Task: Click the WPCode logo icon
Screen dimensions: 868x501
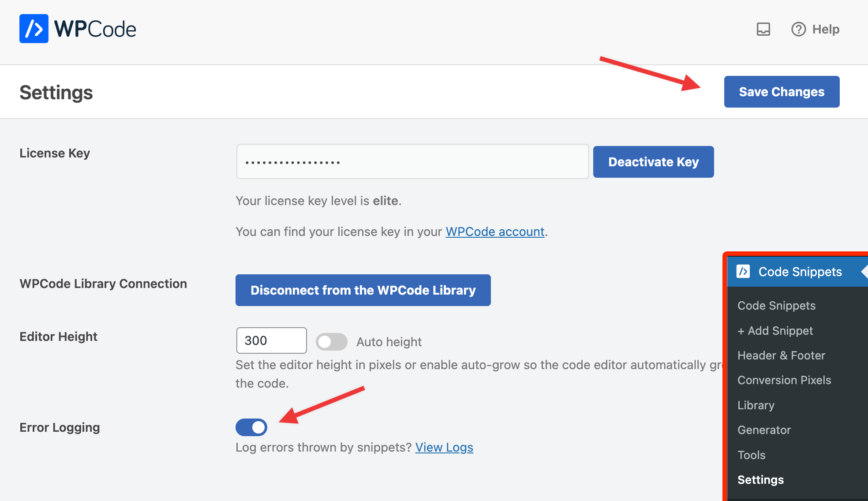Action: (33, 28)
